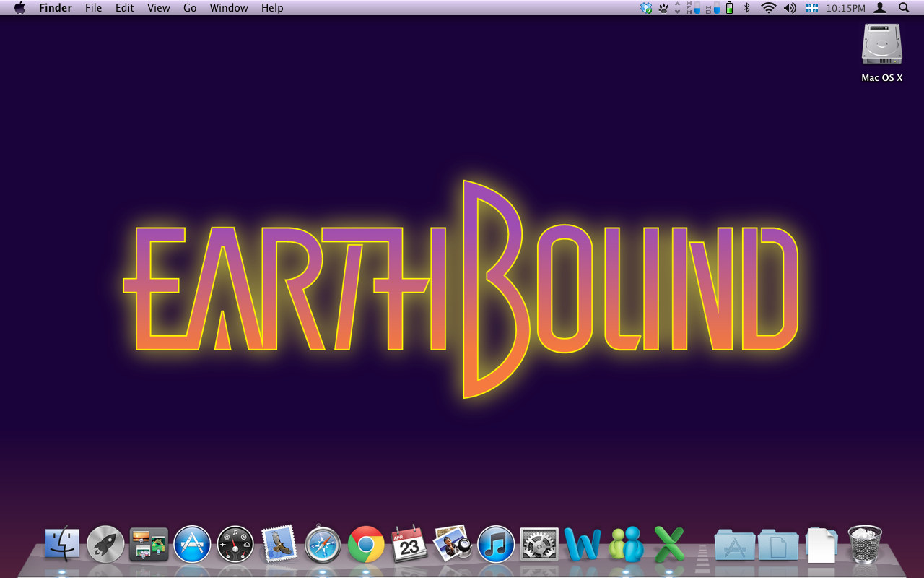This screenshot has height=578, width=924.
Task: Open the document stack beside Trash
Action: click(821, 544)
